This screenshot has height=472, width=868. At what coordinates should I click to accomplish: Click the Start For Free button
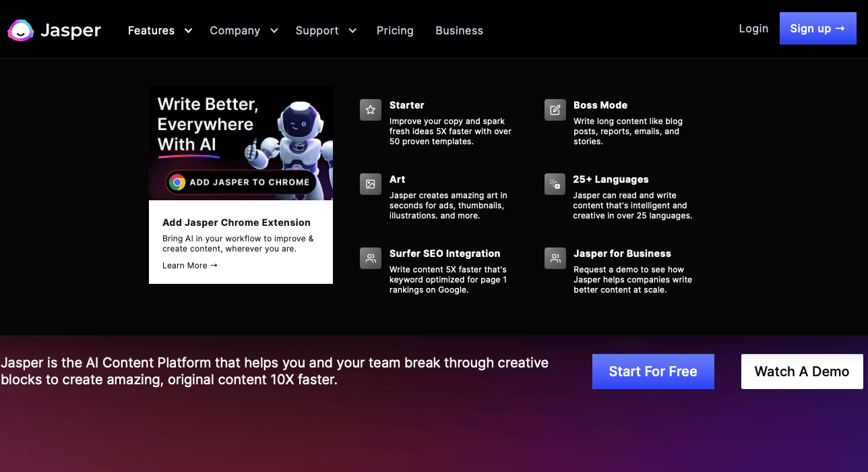653,372
